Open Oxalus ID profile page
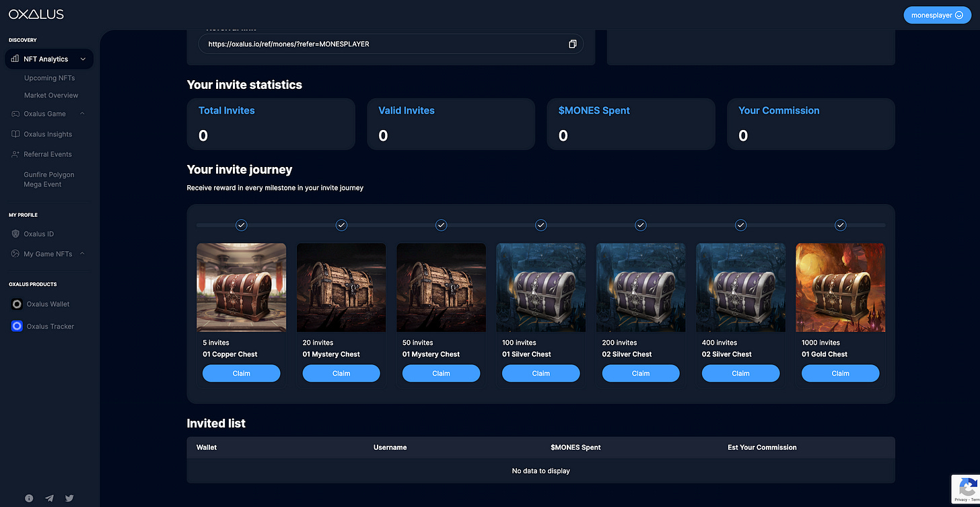 point(39,234)
